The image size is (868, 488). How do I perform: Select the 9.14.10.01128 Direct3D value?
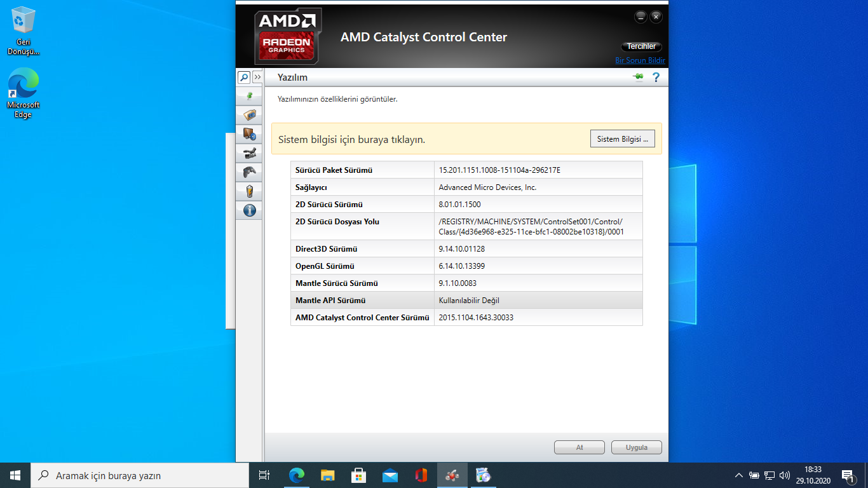[462, 249]
